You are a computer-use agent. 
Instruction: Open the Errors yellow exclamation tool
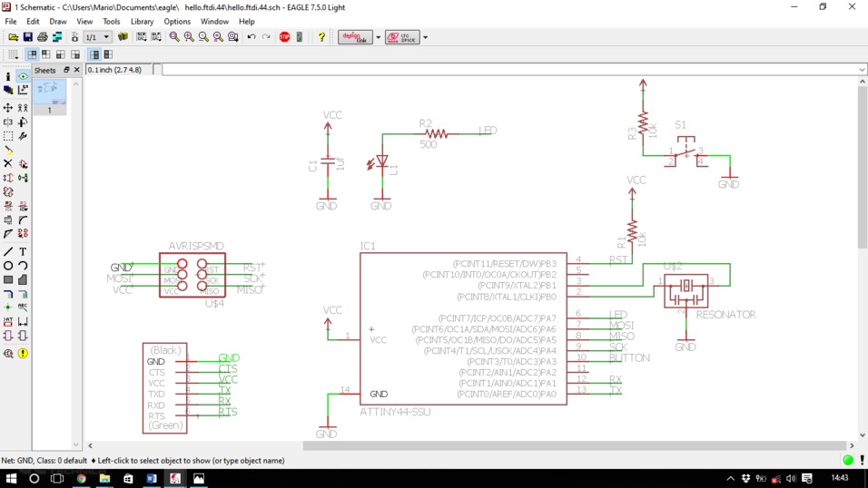(x=23, y=353)
